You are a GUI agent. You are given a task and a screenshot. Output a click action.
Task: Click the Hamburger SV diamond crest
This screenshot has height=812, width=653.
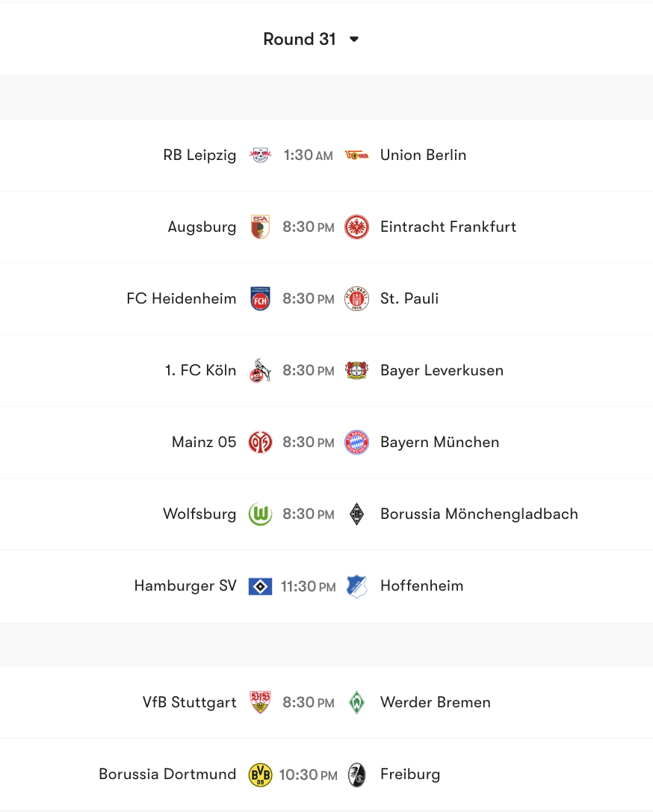pos(259,585)
